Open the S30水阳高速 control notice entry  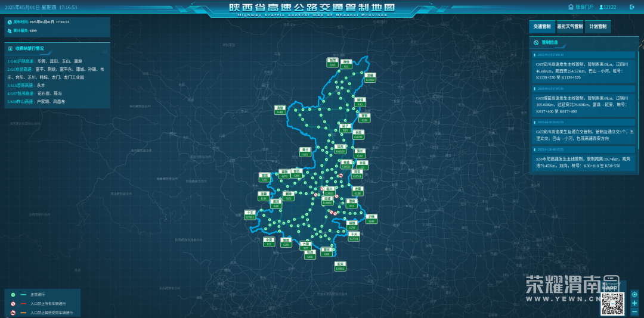(584, 162)
